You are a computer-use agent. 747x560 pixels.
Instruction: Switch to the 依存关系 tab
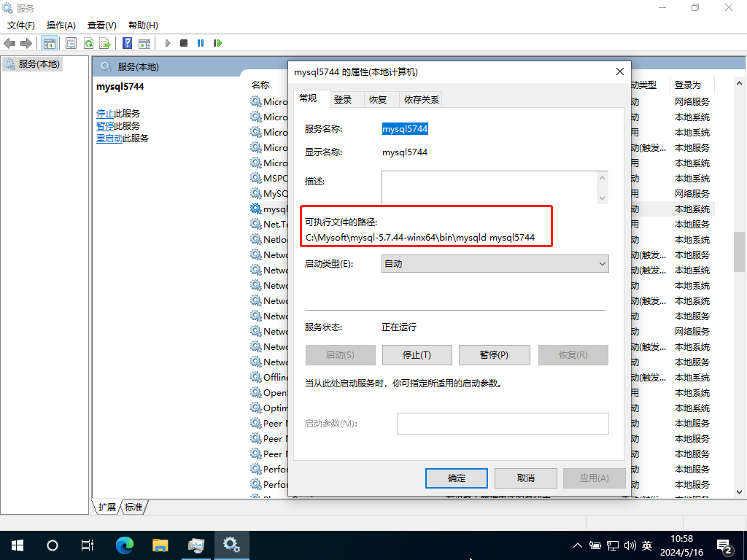[421, 100]
